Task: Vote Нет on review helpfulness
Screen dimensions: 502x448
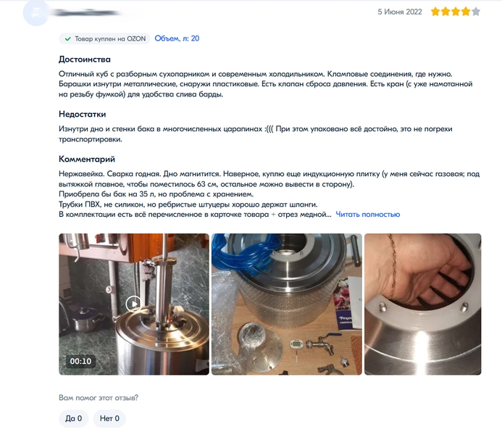Action: [109, 418]
